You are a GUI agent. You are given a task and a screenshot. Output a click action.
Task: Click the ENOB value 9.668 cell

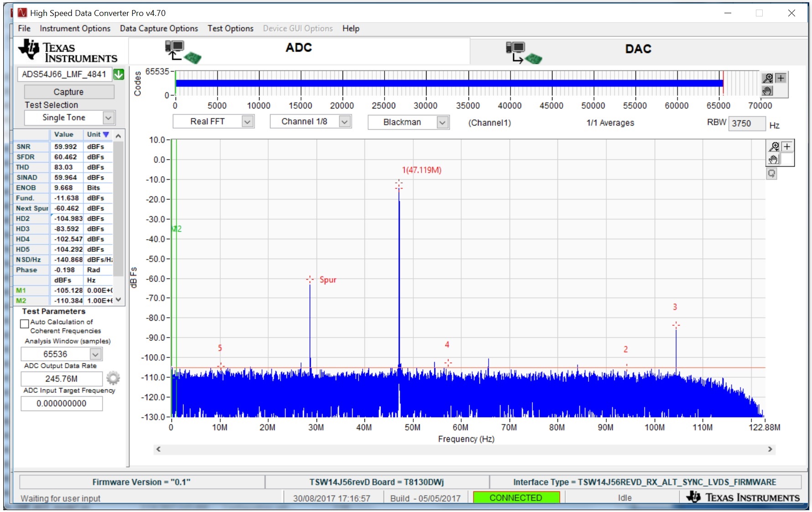coord(66,188)
